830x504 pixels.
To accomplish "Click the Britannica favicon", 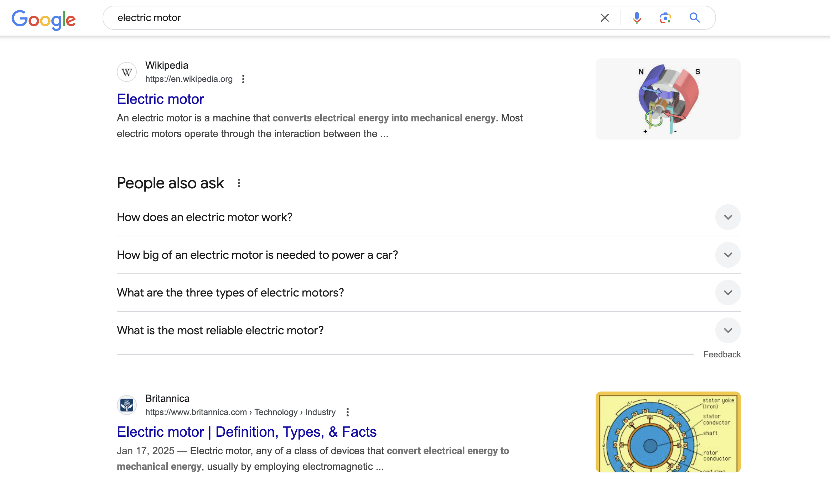I will [x=127, y=405].
